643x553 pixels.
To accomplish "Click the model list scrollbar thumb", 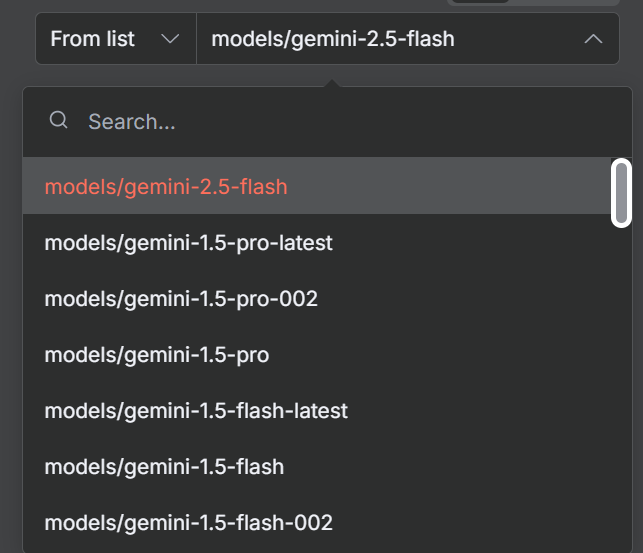I will point(621,193).
